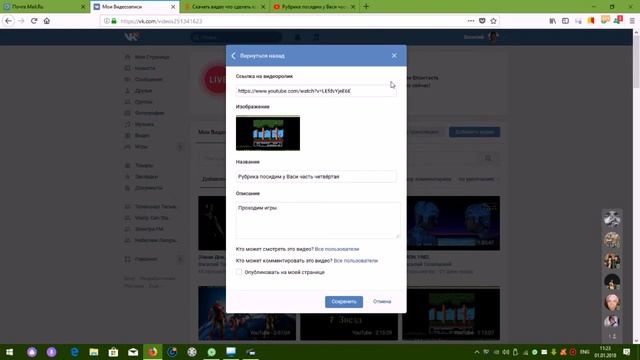Open File Explorer from taskbar
The width and height of the screenshot is (640, 360).
pyautogui.click(x=94, y=352)
